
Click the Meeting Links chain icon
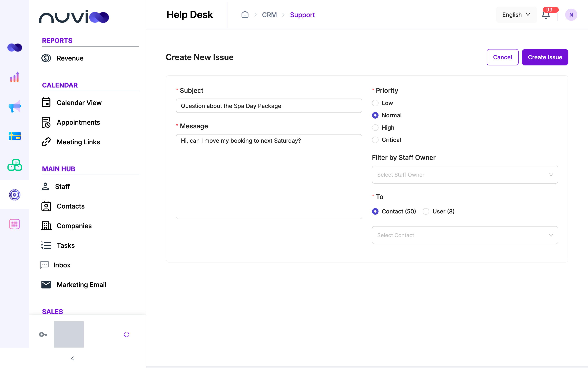point(46,142)
